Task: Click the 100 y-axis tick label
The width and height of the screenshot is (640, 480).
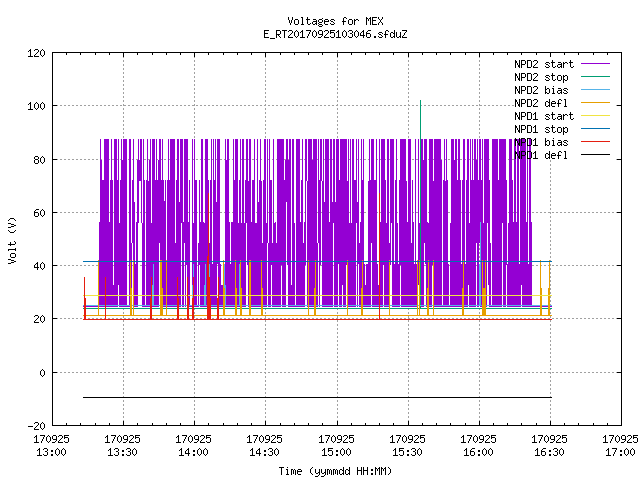Action: (x=36, y=106)
